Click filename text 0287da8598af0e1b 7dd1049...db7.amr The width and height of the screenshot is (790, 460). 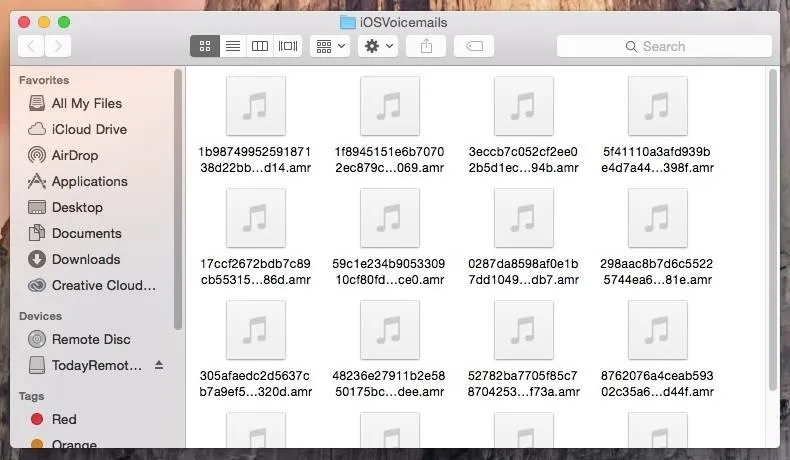(x=523, y=272)
